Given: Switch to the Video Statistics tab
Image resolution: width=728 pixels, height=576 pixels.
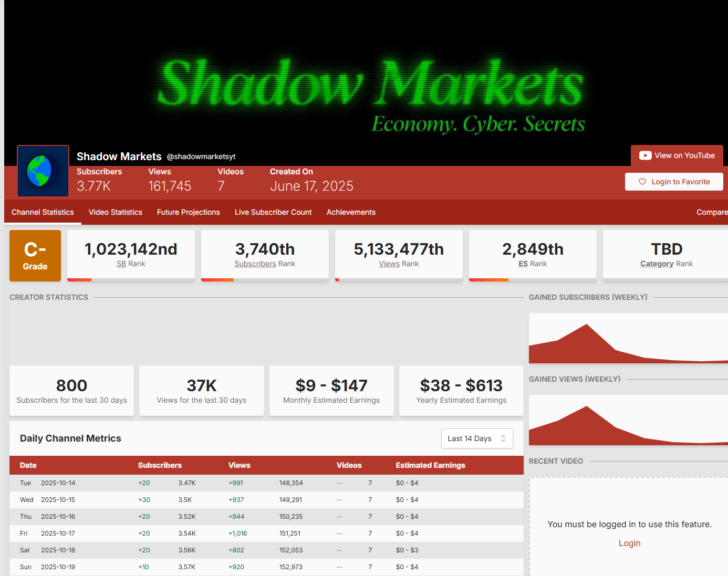Looking at the screenshot, I should [x=116, y=212].
